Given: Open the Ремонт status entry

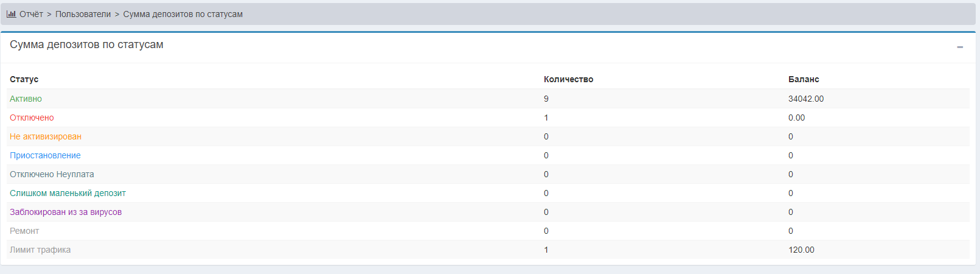Looking at the screenshot, I should coord(24,231).
